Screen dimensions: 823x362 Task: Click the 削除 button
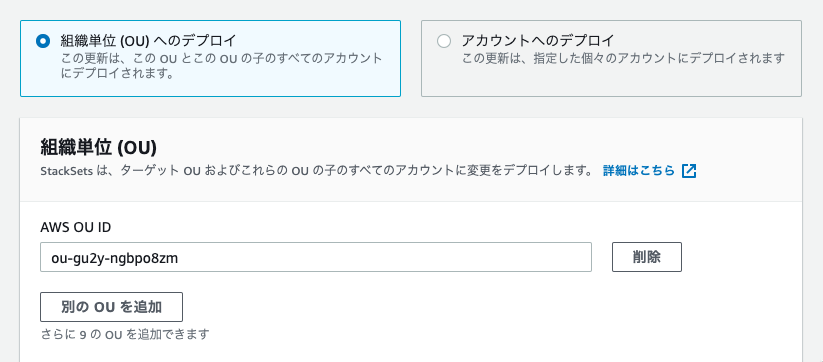(647, 257)
